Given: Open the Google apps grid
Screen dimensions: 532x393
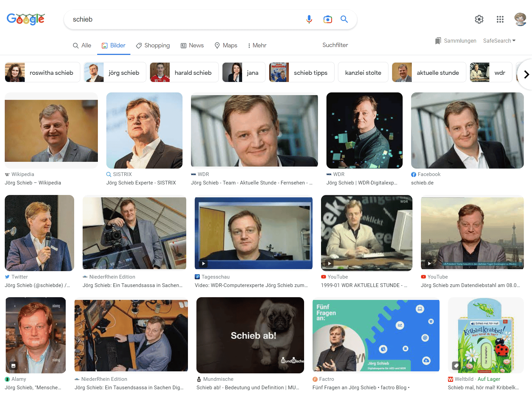Looking at the screenshot, I should point(500,19).
